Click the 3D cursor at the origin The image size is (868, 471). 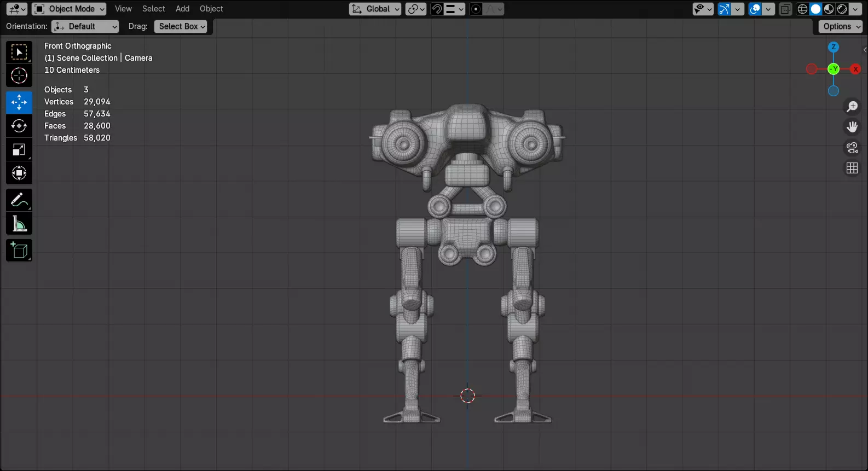click(x=467, y=396)
